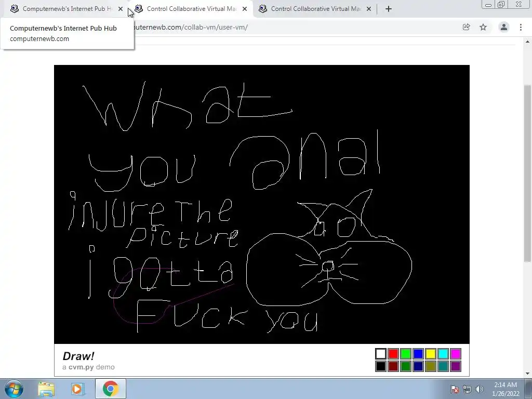Open the Chrome profile menu

(x=504, y=27)
